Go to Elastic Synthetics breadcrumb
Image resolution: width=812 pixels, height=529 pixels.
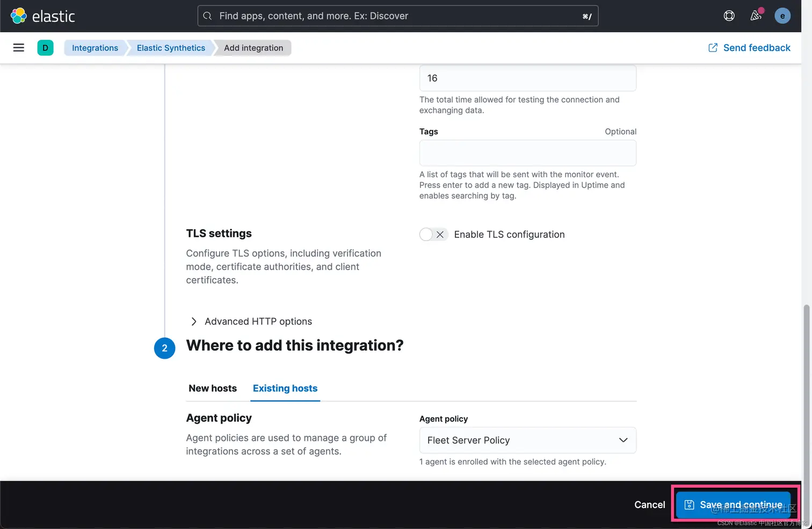click(x=171, y=48)
